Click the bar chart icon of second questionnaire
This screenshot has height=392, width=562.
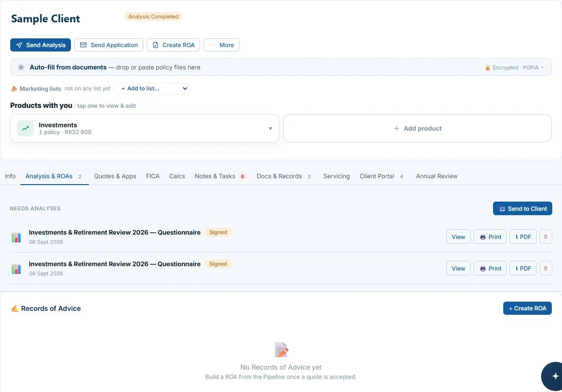[16, 269]
